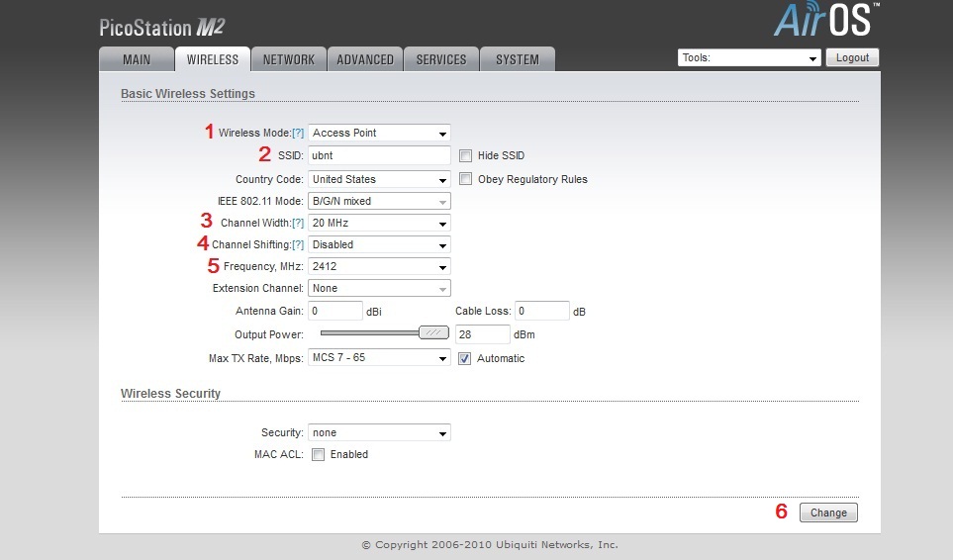Click the Wireless Mode help link
Viewport: 953px width, 560px height.
click(298, 133)
